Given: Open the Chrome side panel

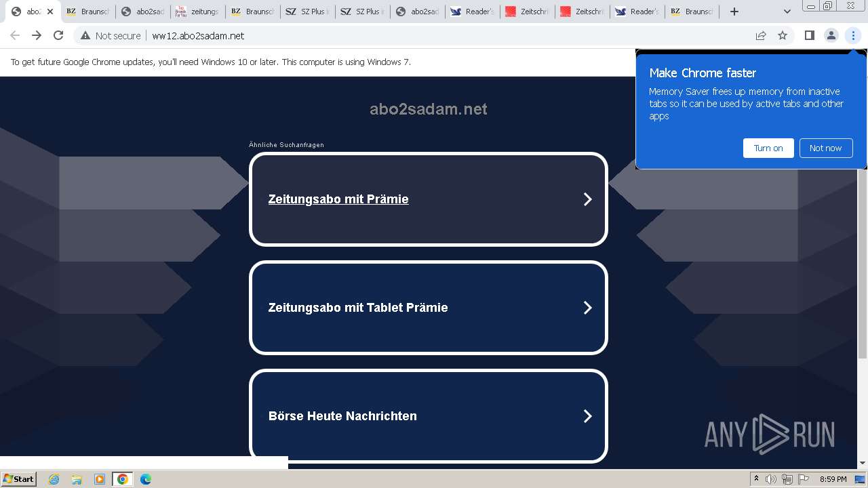Looking at the screenshot, I should pos(809,35).
